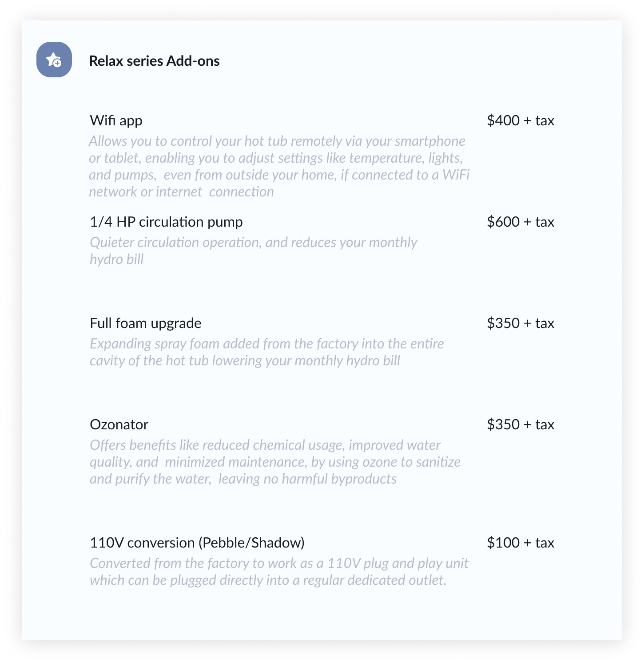Click the Wifi app description text
Screen dimensions: 644x664
tap(278, 166)
